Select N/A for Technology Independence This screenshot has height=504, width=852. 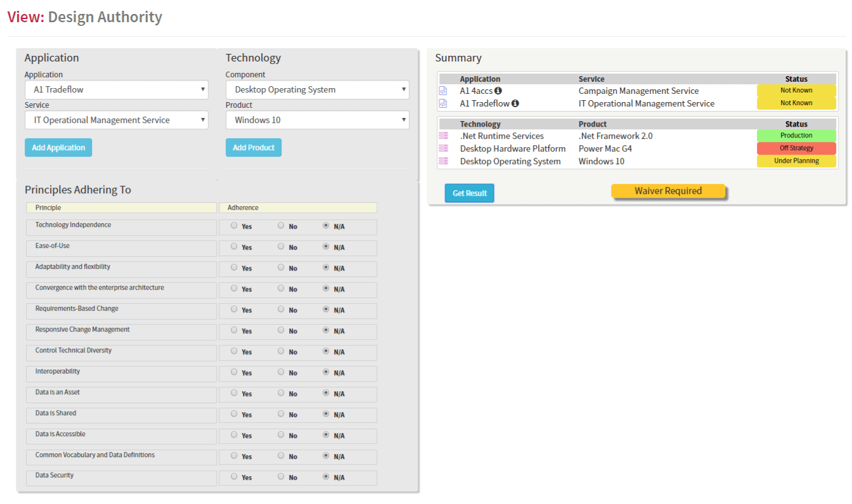326,225
